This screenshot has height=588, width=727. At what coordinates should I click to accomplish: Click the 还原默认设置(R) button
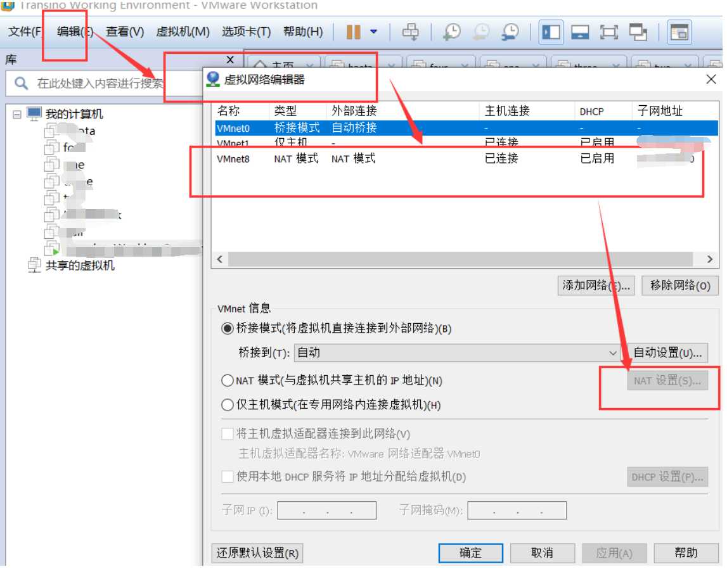click(x=257, y=553)
